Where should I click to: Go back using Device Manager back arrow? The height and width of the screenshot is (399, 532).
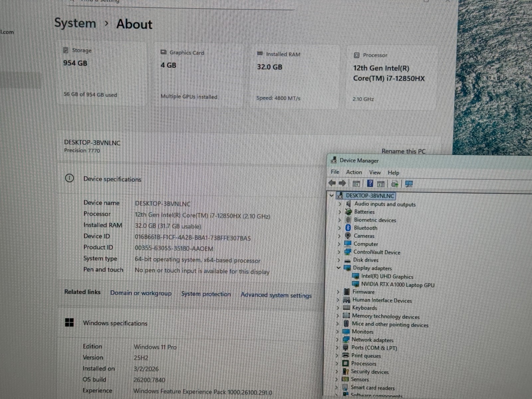pos(332,183)
